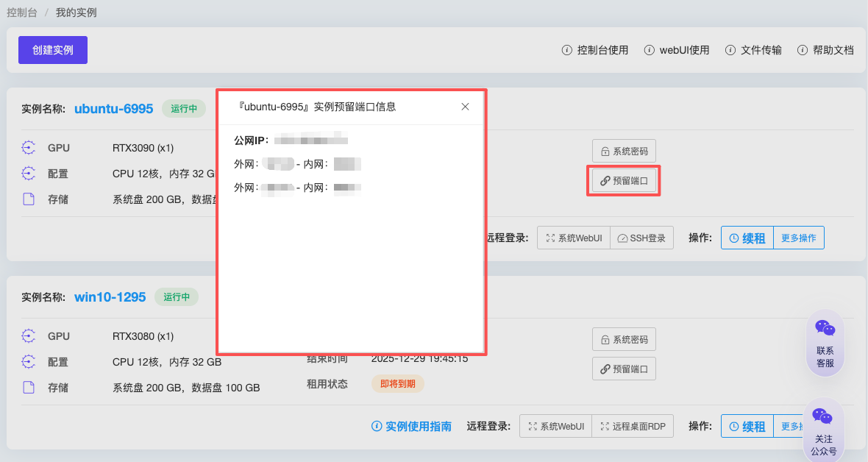This screenshot has height=462, width=868.
Task: Open 控制台使用 help link
Action: click(x=595, y=50)
